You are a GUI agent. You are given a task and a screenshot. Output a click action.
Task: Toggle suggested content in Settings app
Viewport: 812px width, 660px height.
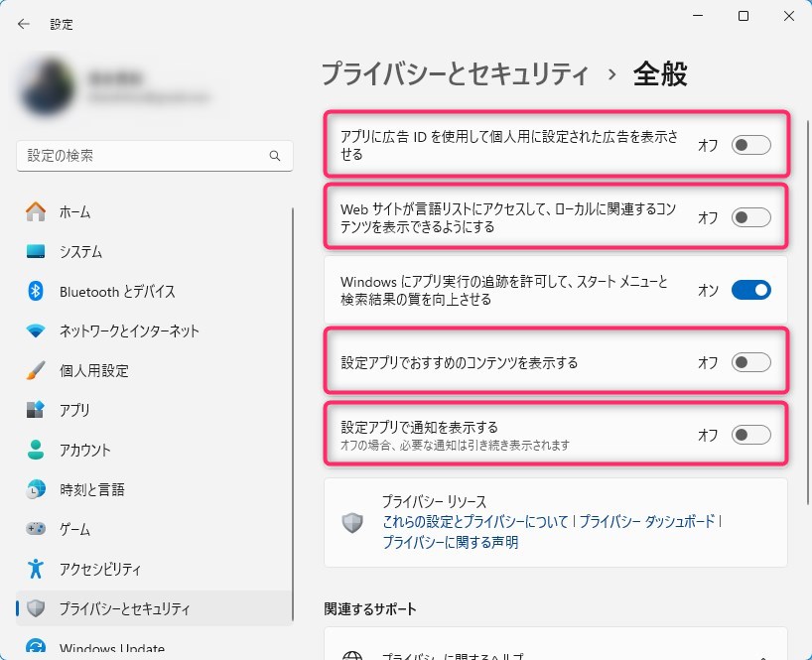point(750,362)
